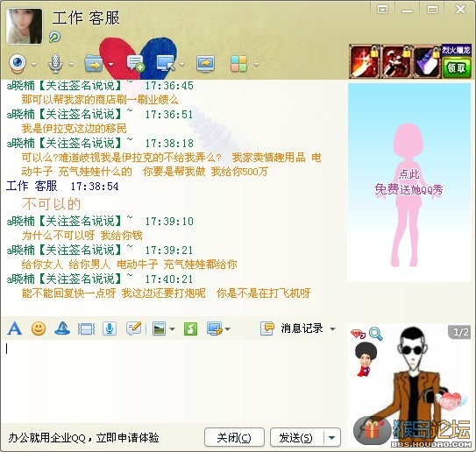Open the contact's avatar photo

25,26
